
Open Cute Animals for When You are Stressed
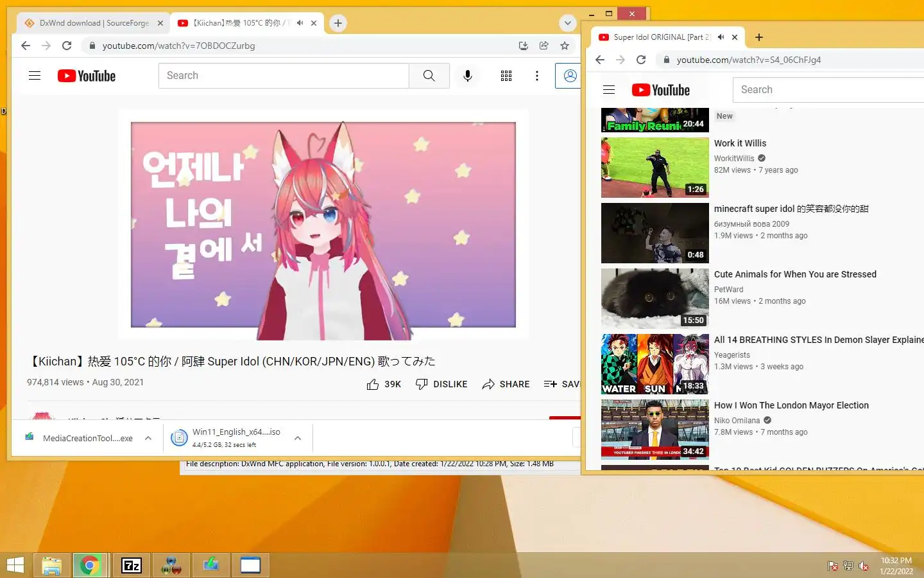795,274
